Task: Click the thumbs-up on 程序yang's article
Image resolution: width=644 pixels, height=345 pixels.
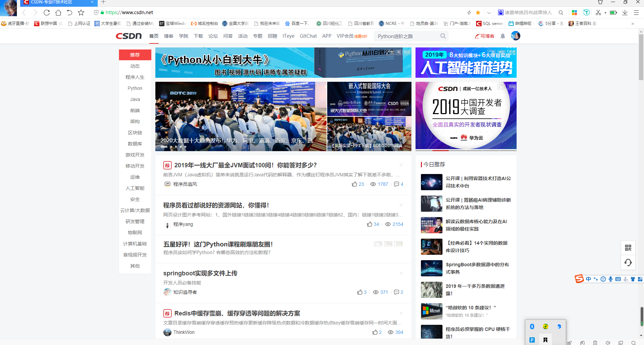Action: (x=370, y=224)
